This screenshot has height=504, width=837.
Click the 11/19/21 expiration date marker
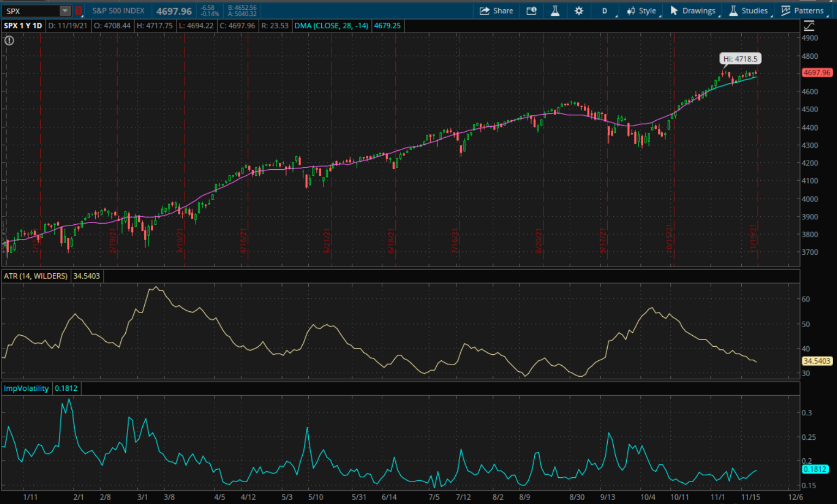[754, 239]
